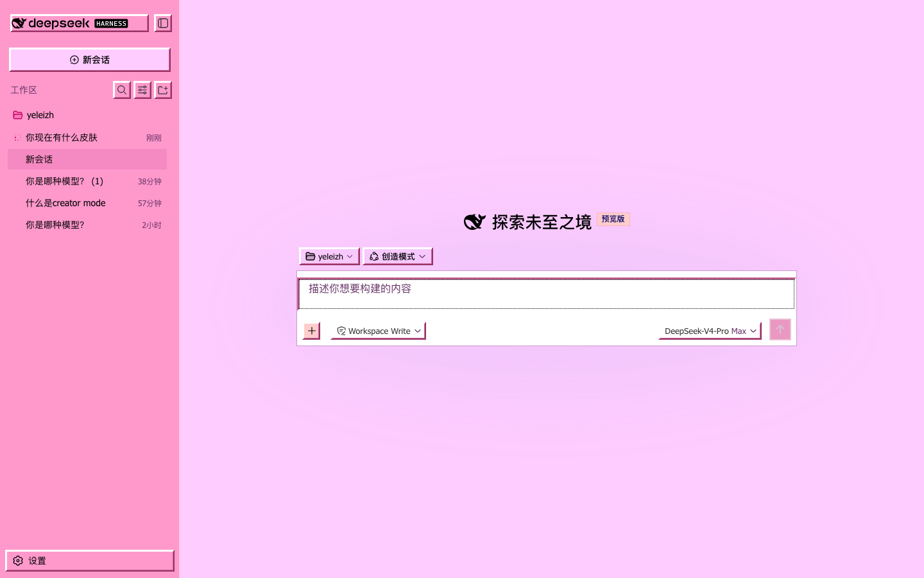The height and width of the screenshot is (578, 924).
Task: Click the send arrow button
Action: coord(780,329)
